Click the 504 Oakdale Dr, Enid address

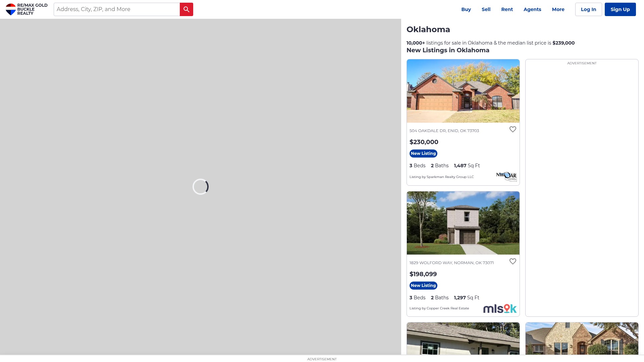pos(444,131)
